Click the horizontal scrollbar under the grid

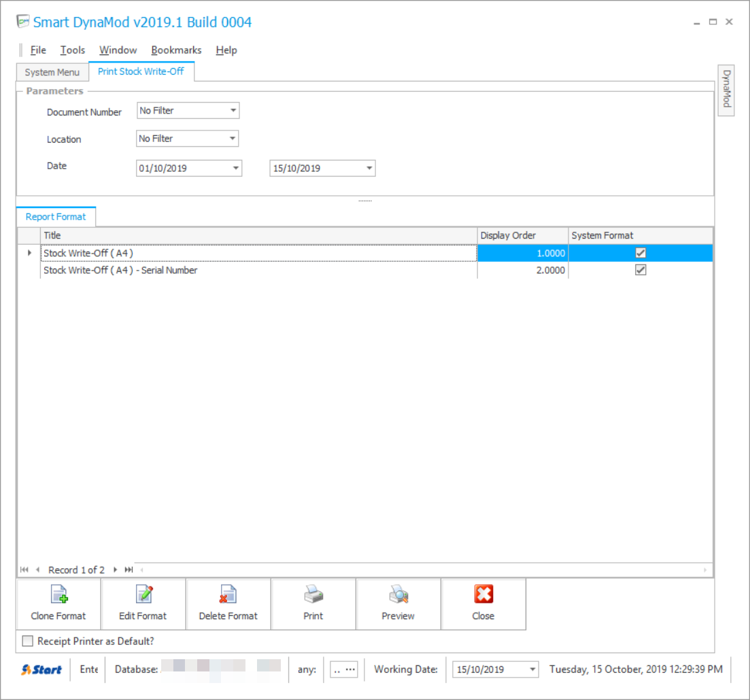[x=424, y=570]
